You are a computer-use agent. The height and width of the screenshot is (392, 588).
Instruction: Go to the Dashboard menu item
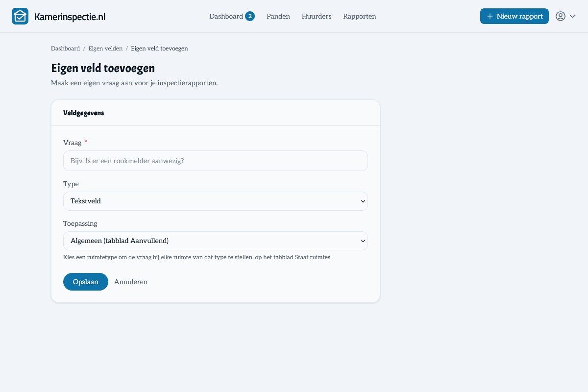coord(226,16)
